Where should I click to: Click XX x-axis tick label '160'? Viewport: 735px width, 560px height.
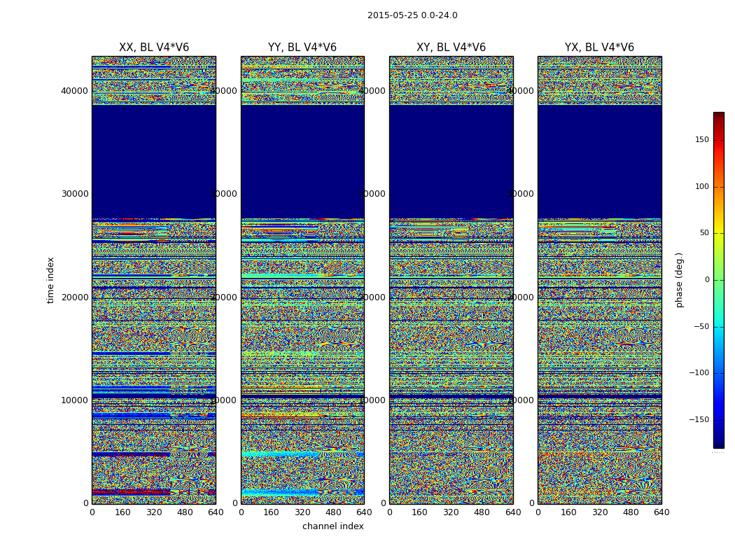click(122, 512)
